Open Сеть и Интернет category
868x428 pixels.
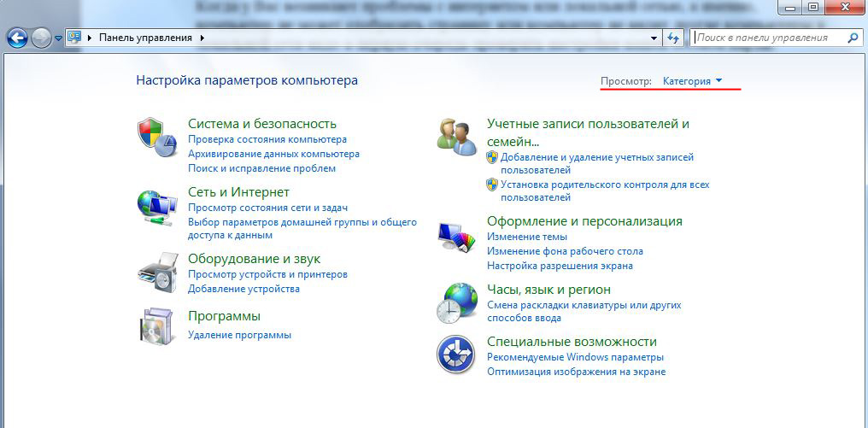coord(238,192)
